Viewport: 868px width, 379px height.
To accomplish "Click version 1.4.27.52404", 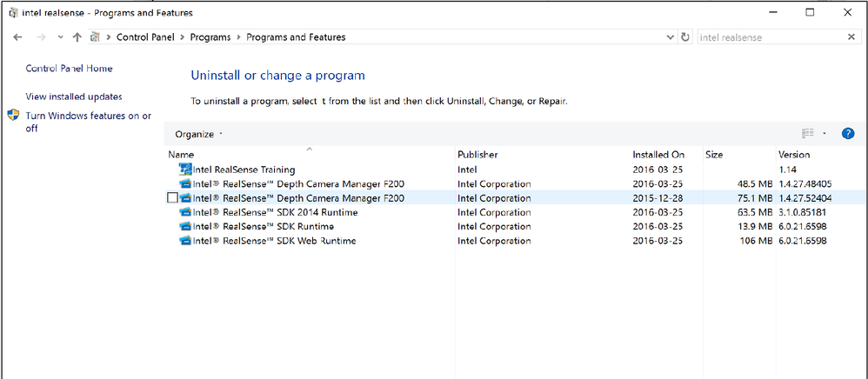I will (x=805, y=198).
